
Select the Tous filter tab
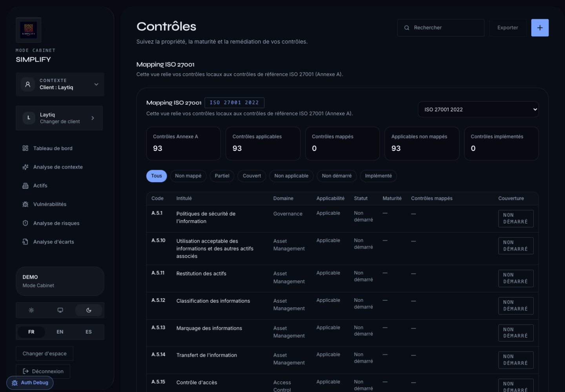[x=157, y=176]
